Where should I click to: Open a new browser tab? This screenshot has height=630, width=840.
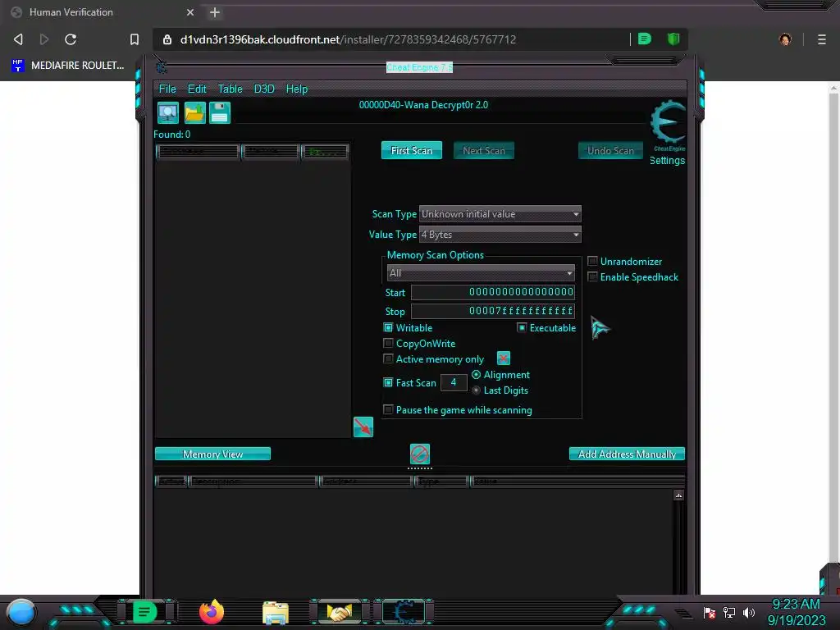[215, 12]
